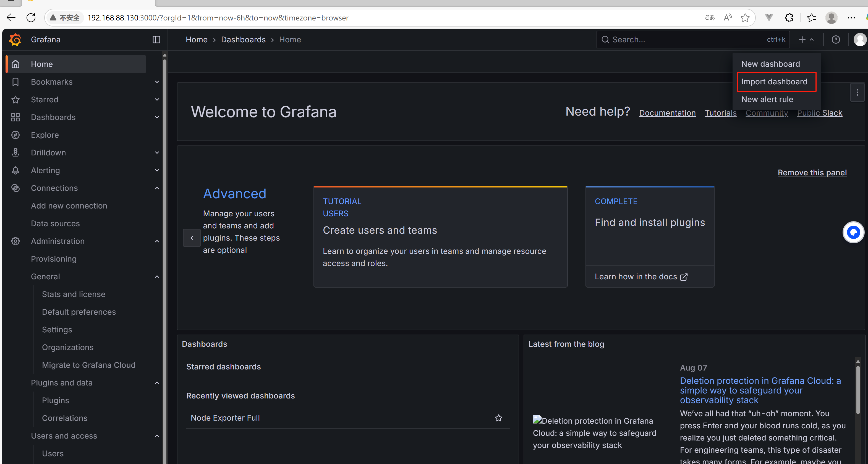Open the user profile avatar in Grafana
868x464 pixels.
(x=860, y=40)
